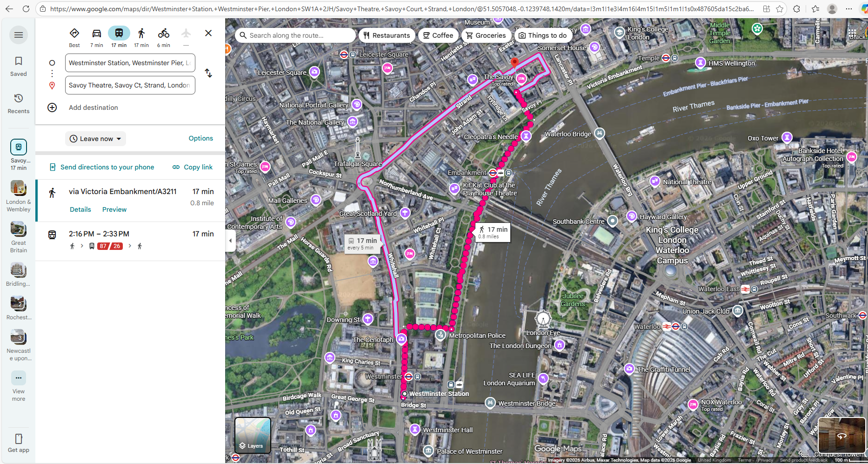Select Best travel mode
Viewport: 868px width, 464px height.
coord(74,37)
